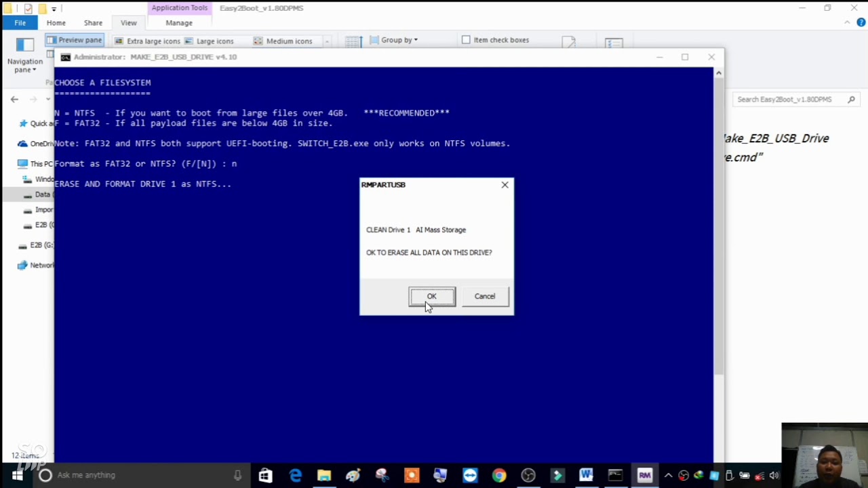Click the Properties icon in the quick access toolbar
This screenshot has height=488, width=868.
click(28, 9)
